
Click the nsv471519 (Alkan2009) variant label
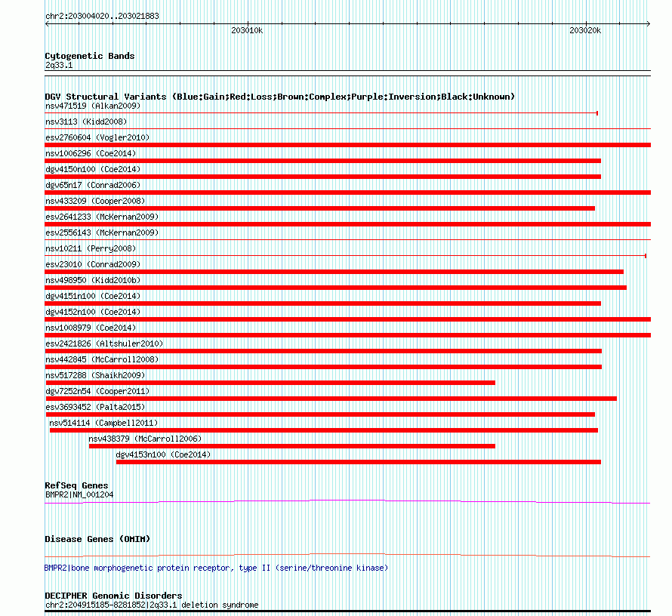[x=93, y=106]
